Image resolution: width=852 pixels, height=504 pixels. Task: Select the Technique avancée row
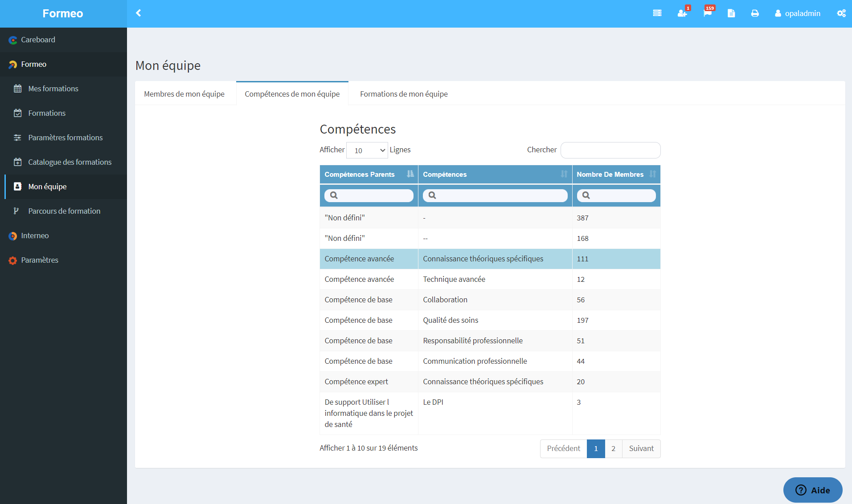coord(490,279)
